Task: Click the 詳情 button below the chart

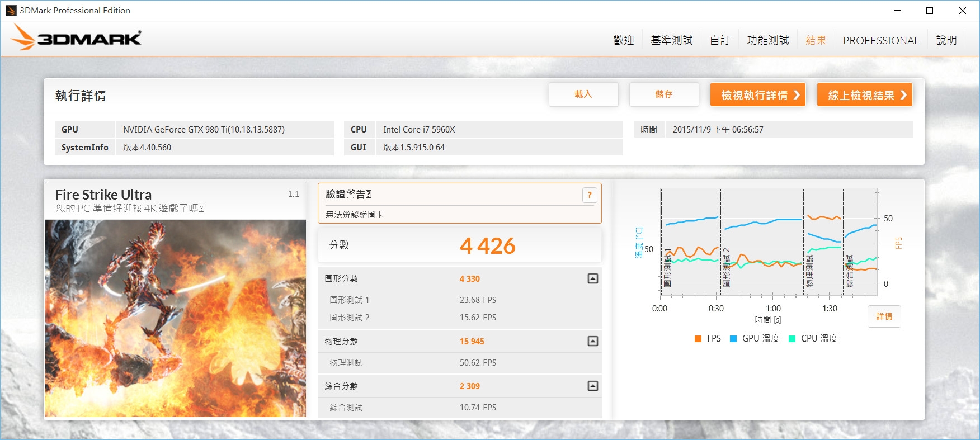Action: pos(884,316)
